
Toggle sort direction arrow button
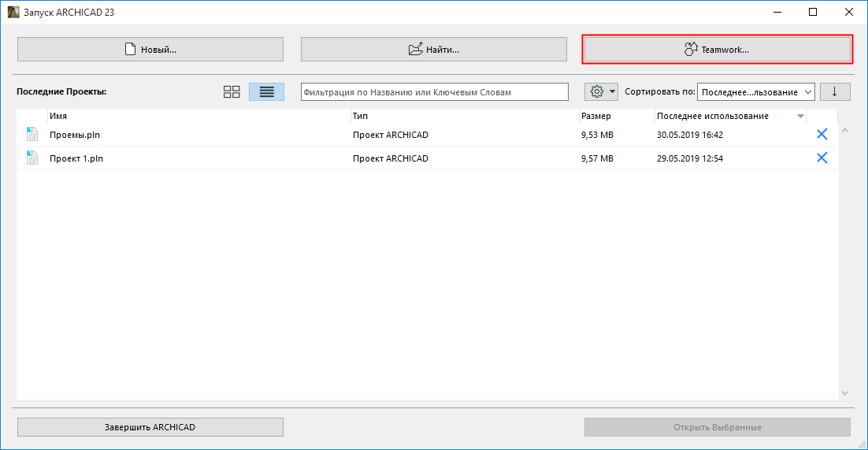click(835, 92)
